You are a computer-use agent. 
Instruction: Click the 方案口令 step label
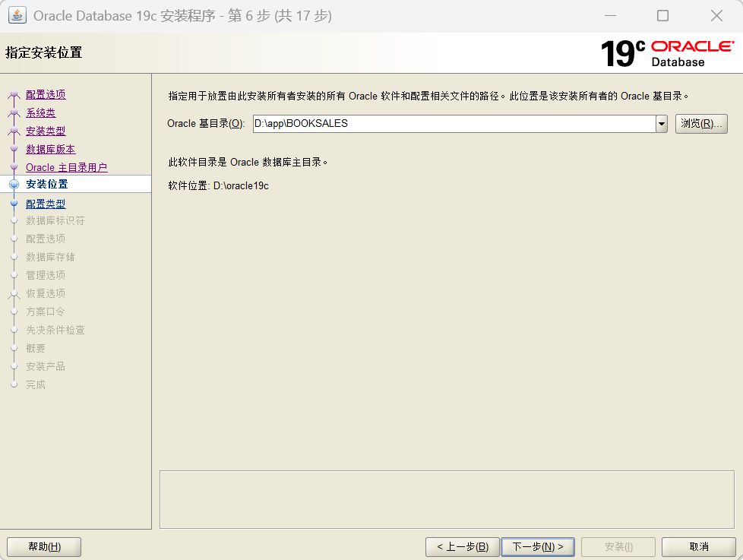[45, 312]
